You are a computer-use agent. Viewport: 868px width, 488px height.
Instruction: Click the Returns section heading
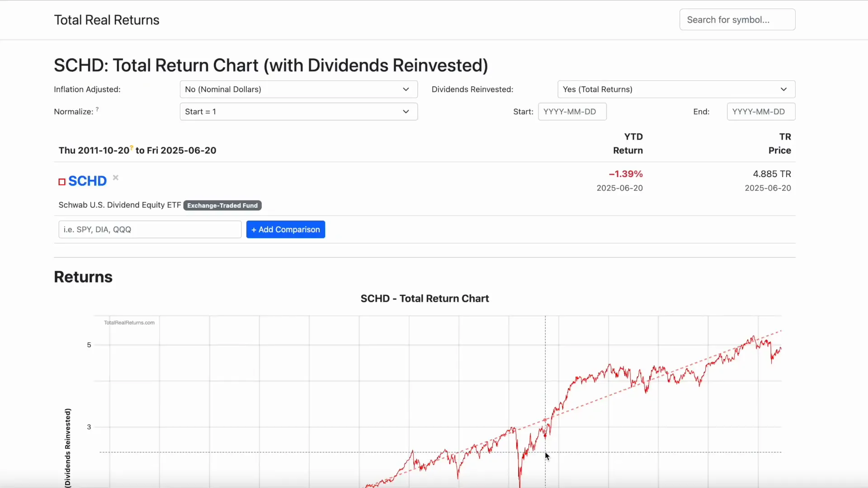click(x=83, y=277)
